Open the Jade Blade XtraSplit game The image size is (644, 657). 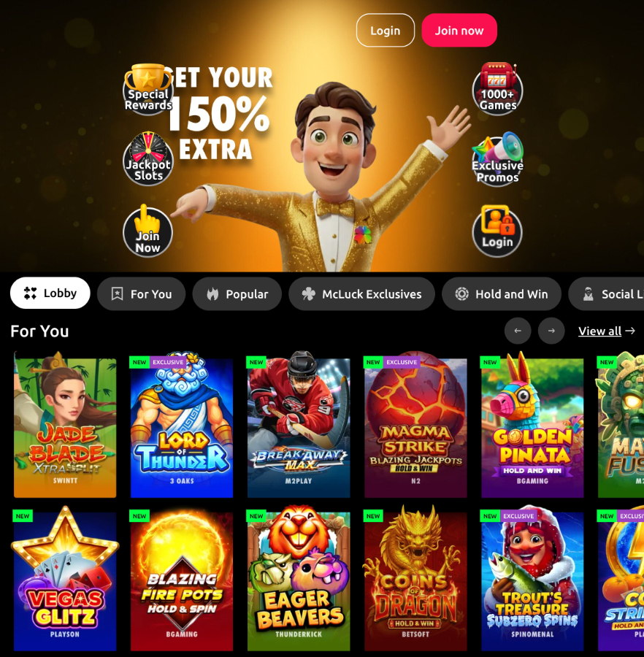click(x=65, y=424)
